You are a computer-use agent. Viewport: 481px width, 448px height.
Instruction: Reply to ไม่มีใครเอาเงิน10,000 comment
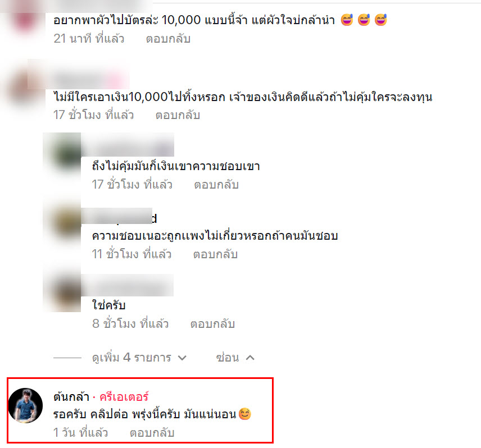point(178,115)
